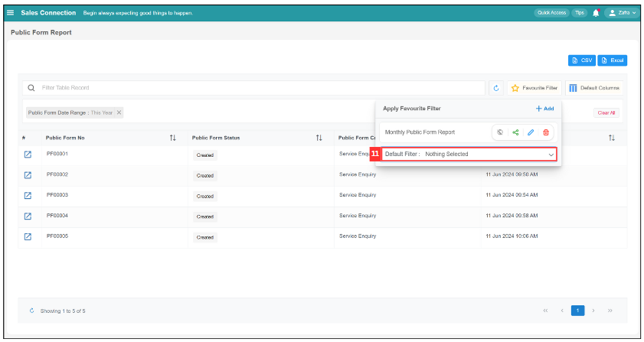This screenshot has height=342, width=644.
Task: Open Zafra user account menu
Action: click(x=623, y=13)
